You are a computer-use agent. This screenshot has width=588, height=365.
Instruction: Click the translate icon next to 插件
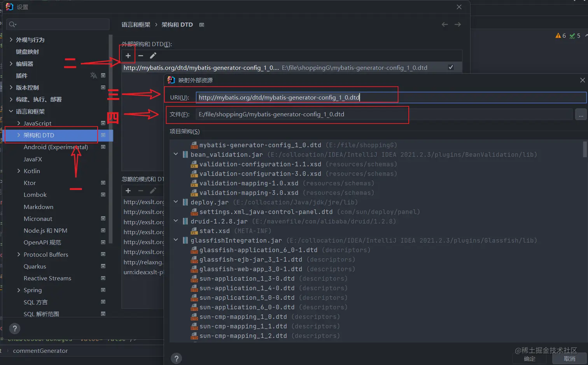click(x=94, y=75)
